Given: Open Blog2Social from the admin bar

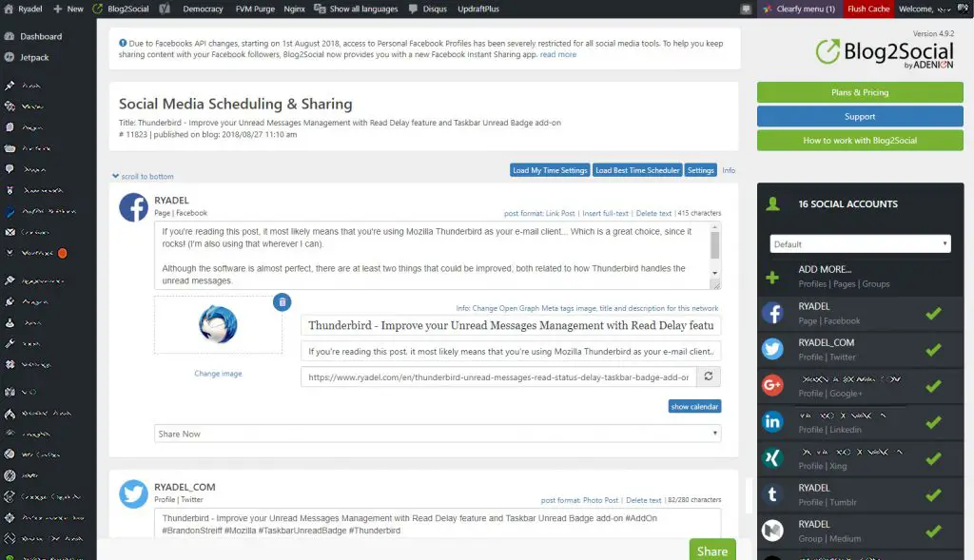Looking at the screenshot, I should (121, 9).
